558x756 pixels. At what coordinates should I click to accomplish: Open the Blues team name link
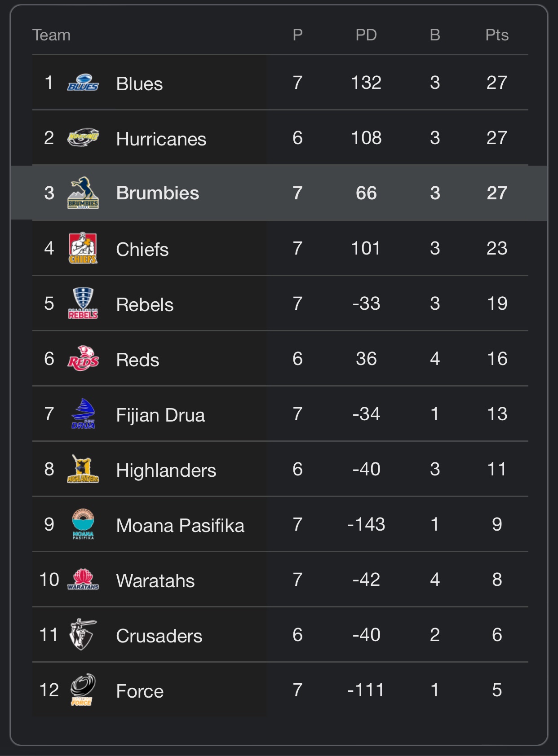click(139, 84)
